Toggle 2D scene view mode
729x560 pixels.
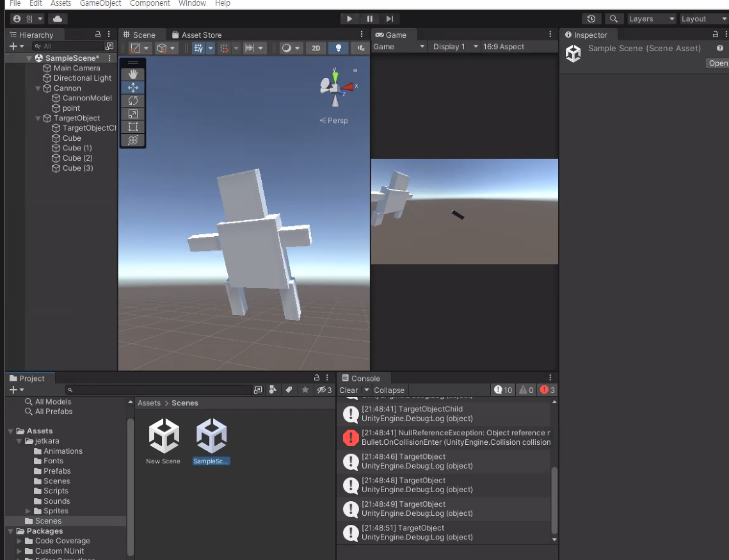316,48
